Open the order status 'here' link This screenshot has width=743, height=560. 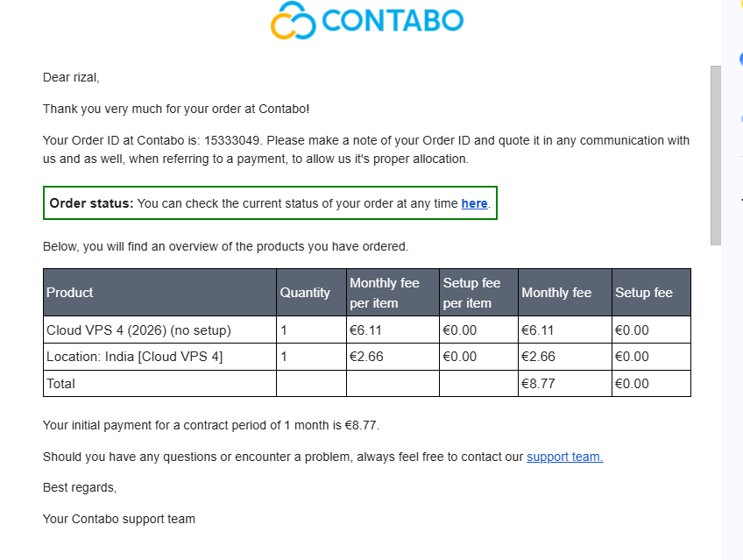coord(474,203)
